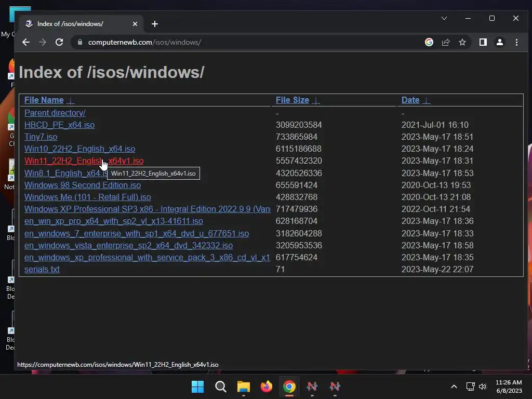Screen dimensions: 532x399
Task: Select the Index of /isos/windows/ tab
Action: click(79, 24)
